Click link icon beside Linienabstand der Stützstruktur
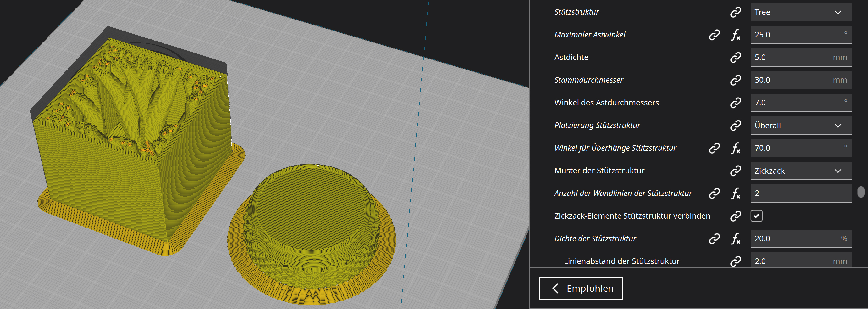This screenshot has width=868, height=309. click(x=735, y=261)
